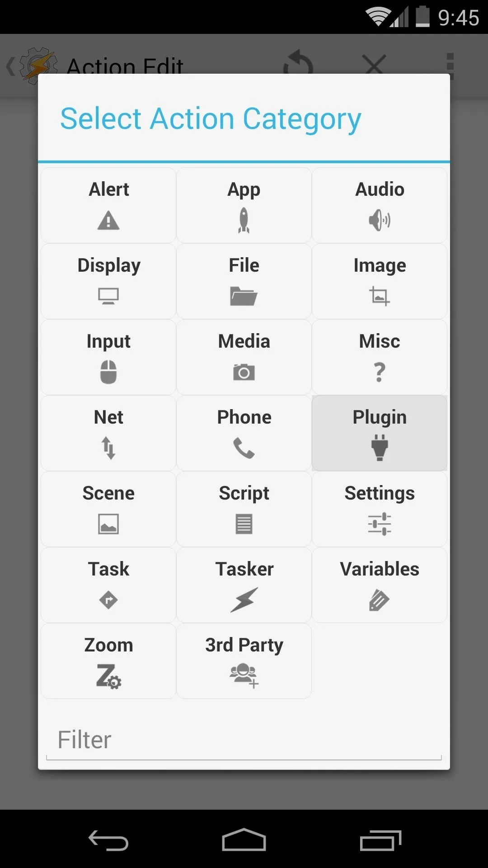
Task: Select the highlighted Plugin category
Action: pyautogui.click(x=380, y=433)
